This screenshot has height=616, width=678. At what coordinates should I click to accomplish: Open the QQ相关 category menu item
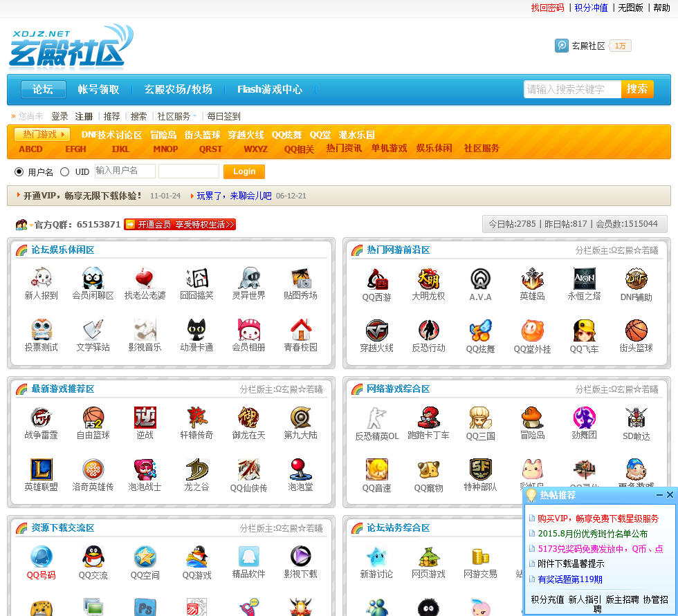pyautogui.click(x=299, y=149)
